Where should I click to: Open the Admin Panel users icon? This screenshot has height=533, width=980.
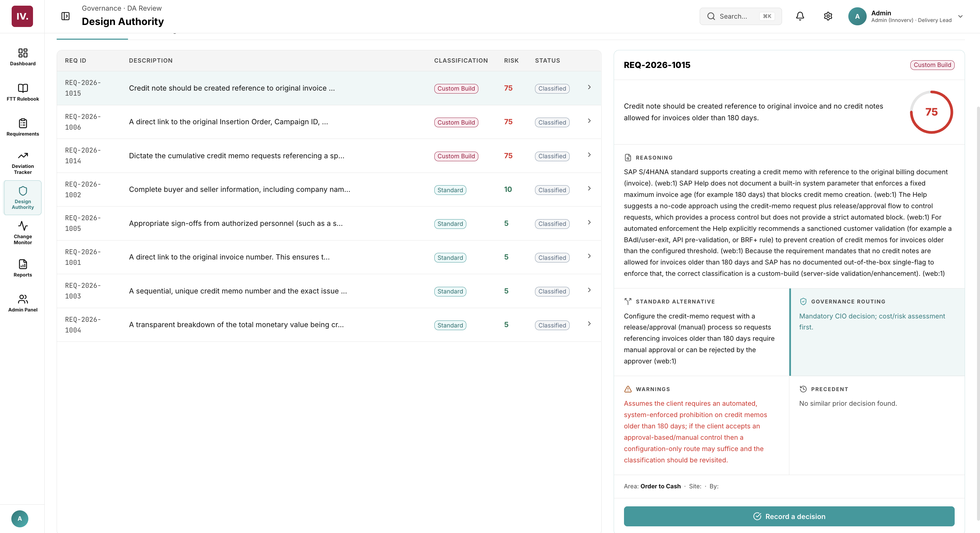click(23, 299)
